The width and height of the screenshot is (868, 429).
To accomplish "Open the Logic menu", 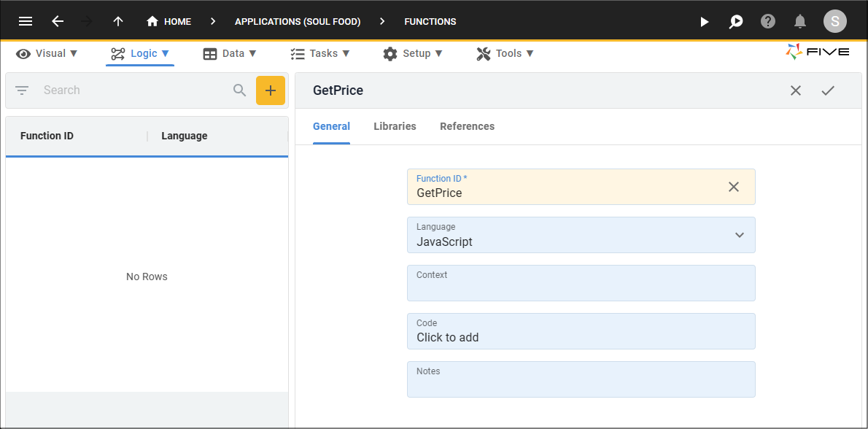I will (x=140, y=54).
